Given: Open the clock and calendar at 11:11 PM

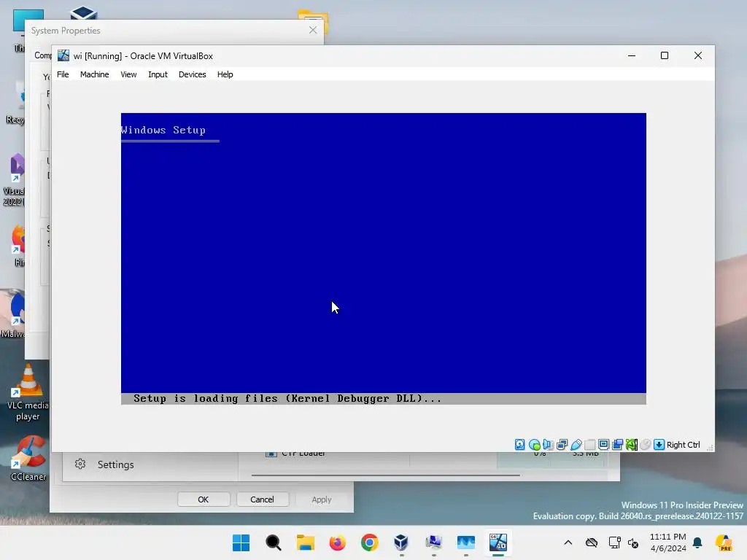Looking at the screenshot, I should click(668, 542).
